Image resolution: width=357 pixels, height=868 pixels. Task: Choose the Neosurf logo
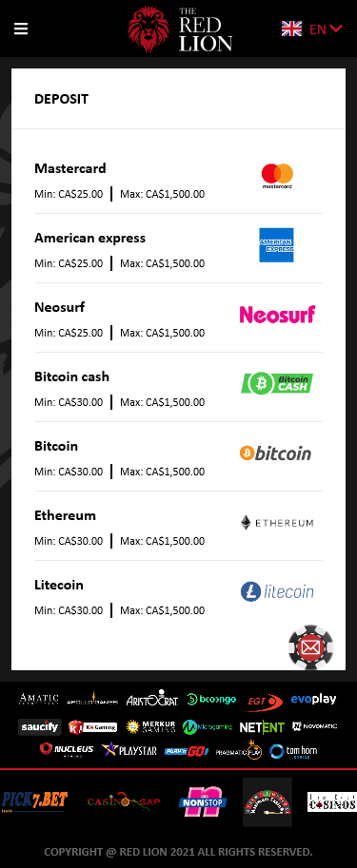tap(277, 315)
